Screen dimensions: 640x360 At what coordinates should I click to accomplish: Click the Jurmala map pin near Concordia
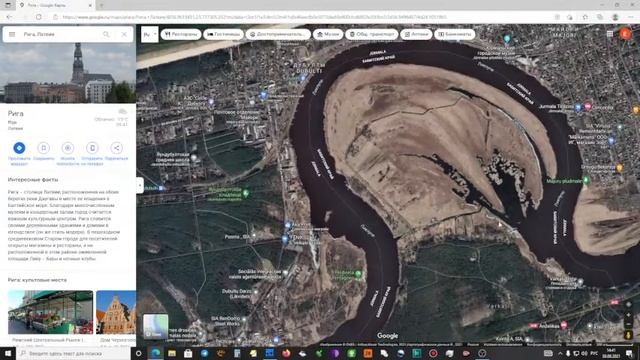pos(578,107)
